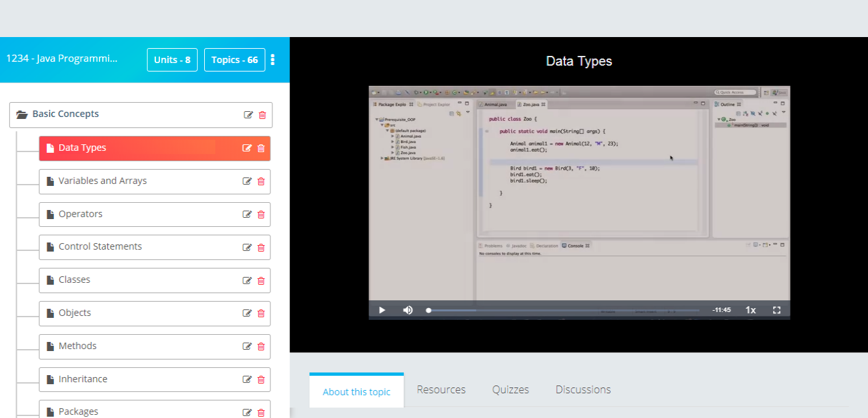Edit the Variables and Arrays topic

247,181
